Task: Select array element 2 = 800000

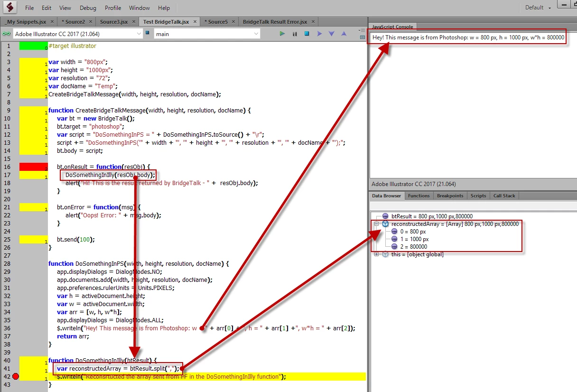Action: (414, 247)
